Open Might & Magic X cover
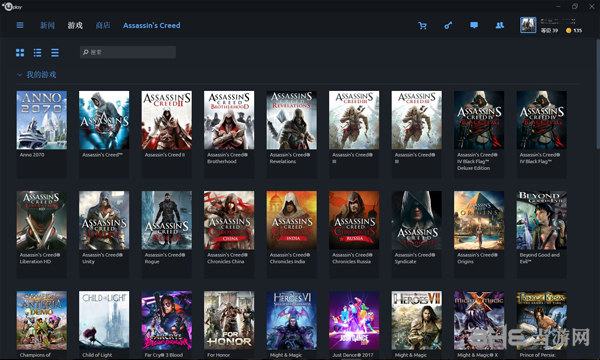 click(x=479, y=320)
